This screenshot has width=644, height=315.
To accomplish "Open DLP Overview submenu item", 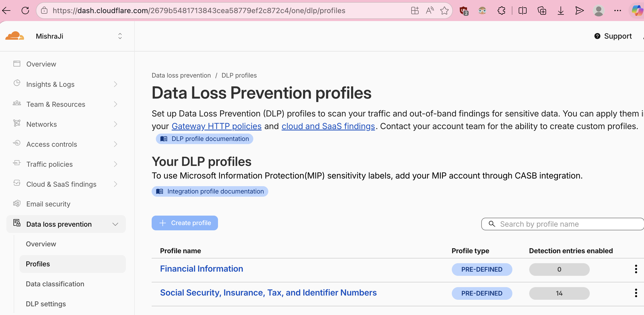I will coord(41,244).
